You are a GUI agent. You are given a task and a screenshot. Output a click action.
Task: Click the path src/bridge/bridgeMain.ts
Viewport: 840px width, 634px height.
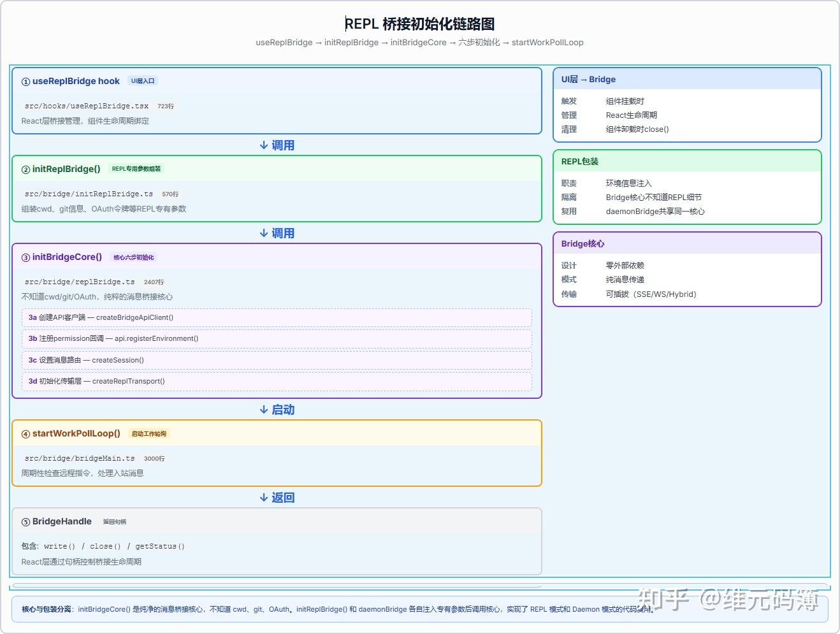coord(80,458)
